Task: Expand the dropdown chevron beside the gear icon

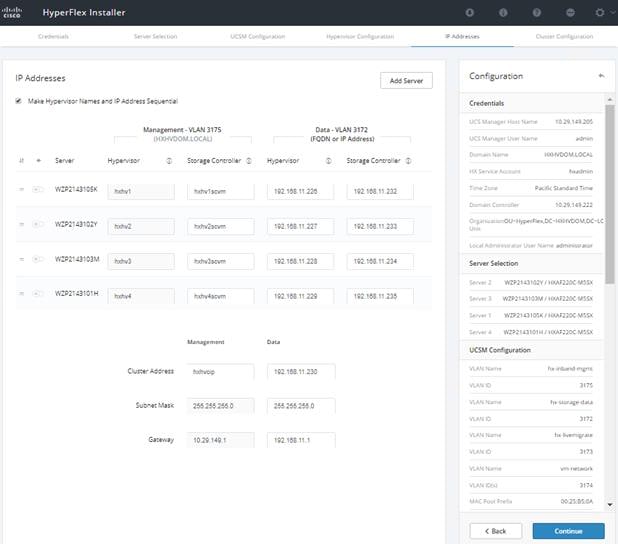Action: click(613, 13)
